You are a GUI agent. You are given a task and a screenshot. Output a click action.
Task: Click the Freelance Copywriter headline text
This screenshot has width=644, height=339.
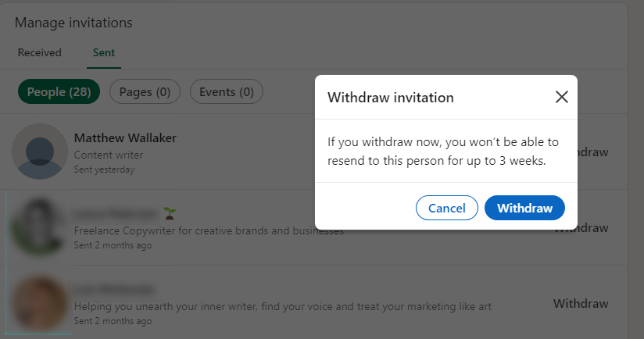click(209, 231)
